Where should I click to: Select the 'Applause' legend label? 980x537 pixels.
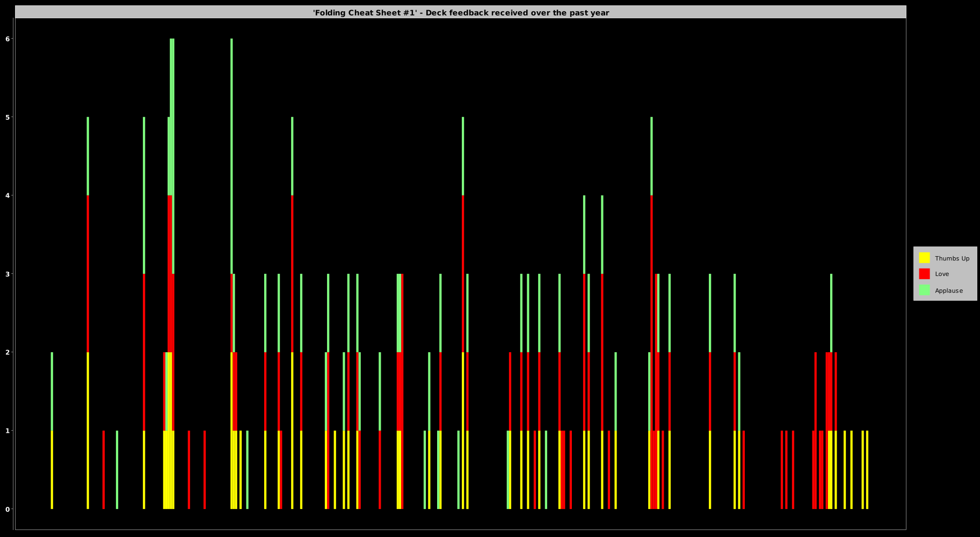click(x=949, y=291)
